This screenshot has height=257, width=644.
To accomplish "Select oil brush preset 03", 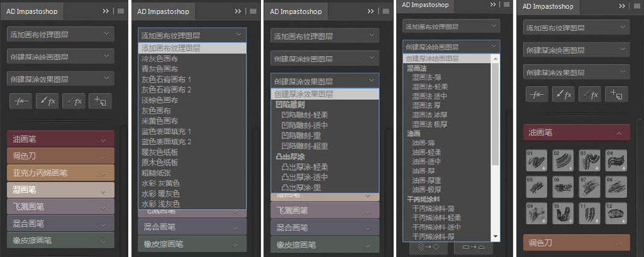I will pos(590,160).
